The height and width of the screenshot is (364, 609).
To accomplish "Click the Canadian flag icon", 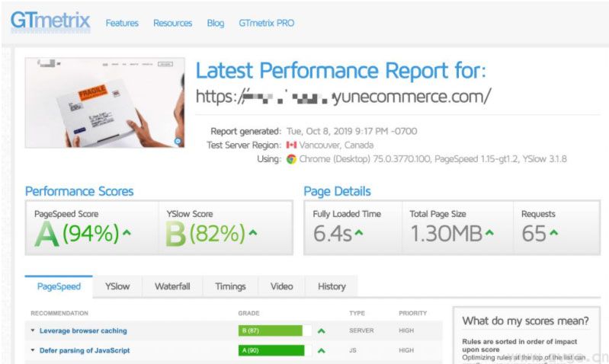I will (x=291, y=145).
